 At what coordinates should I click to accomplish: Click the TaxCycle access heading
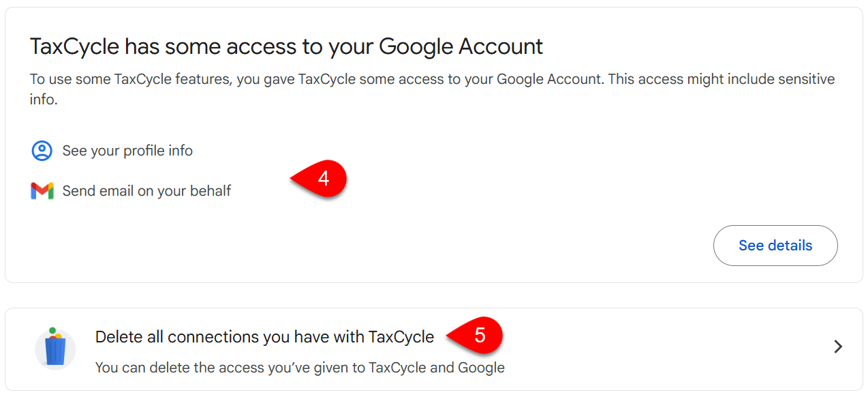point(286,46)
